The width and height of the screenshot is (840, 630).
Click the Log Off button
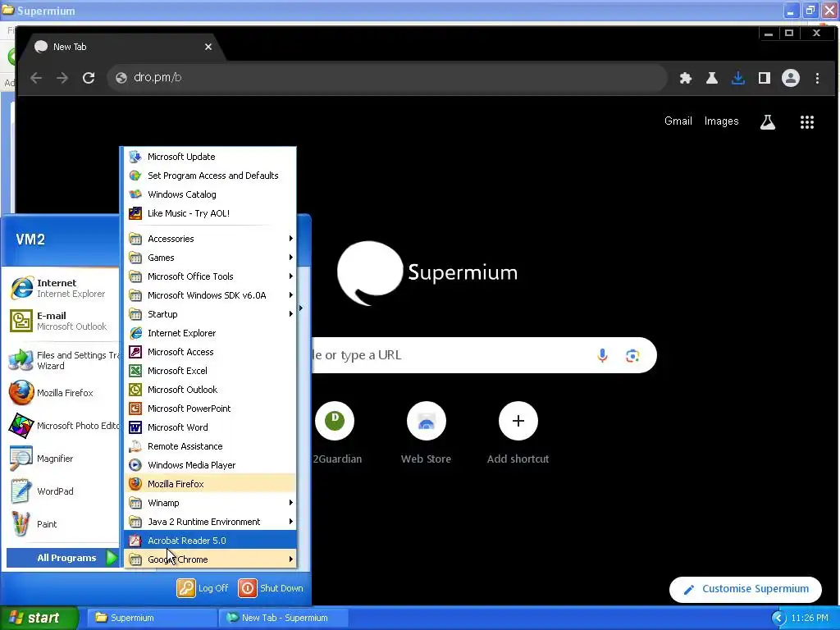203,588
